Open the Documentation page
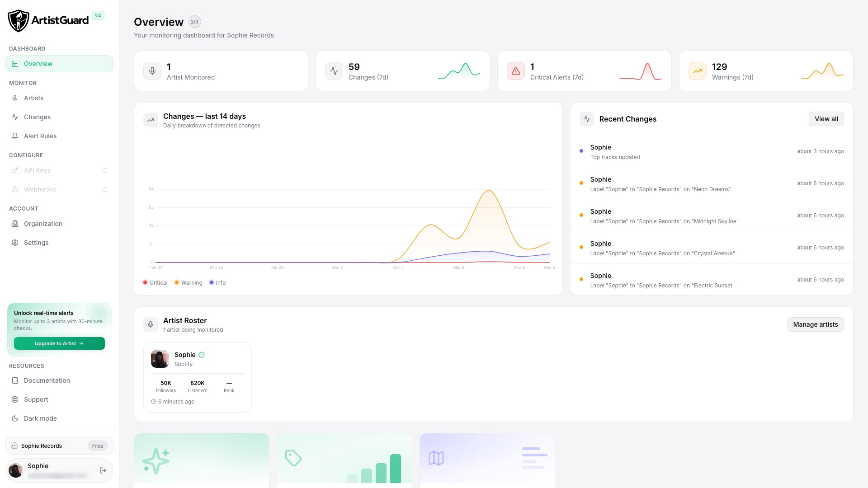 [x=47, y=380]
